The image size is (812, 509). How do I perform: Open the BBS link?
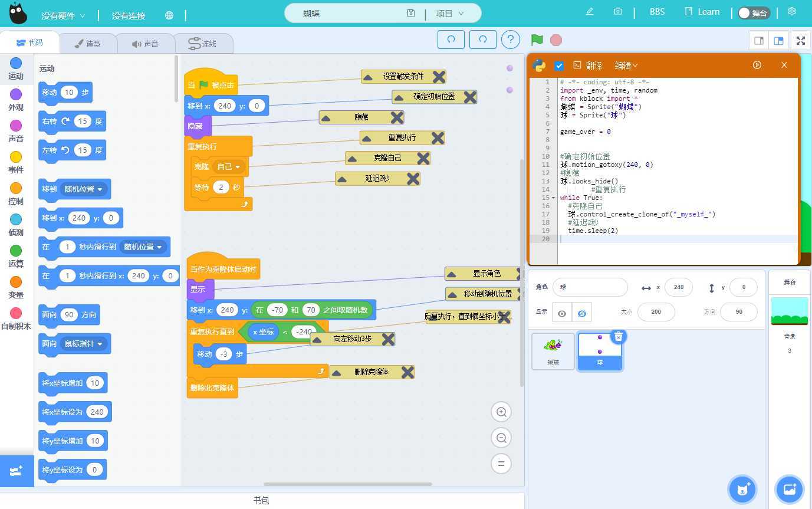[x=657, y=12]
